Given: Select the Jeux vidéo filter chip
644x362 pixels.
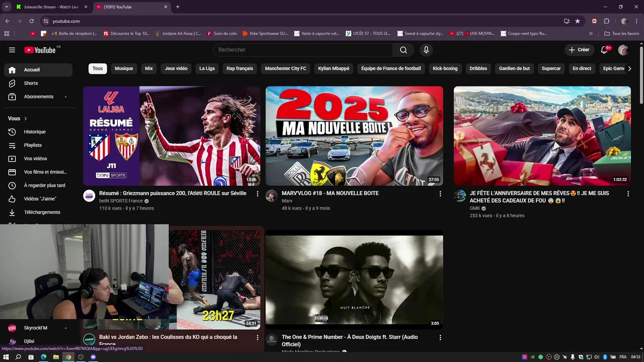Looking at the screenshot, I should click(176, 68).
